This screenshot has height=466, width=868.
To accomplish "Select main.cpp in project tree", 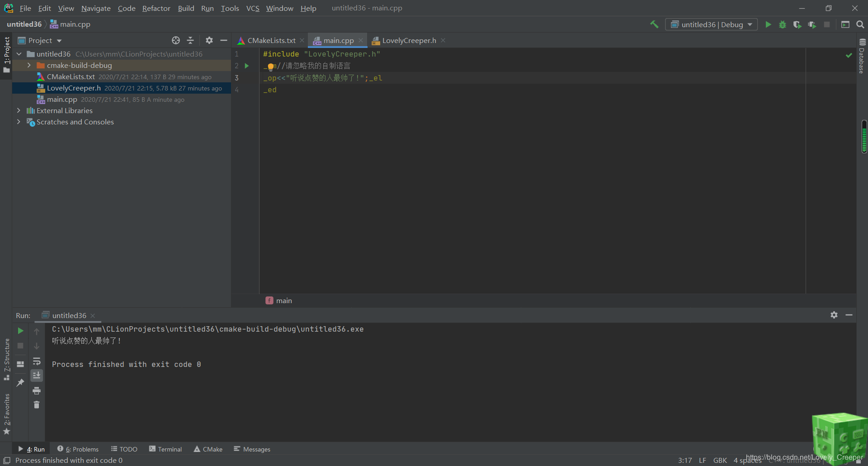I will 122,99.
